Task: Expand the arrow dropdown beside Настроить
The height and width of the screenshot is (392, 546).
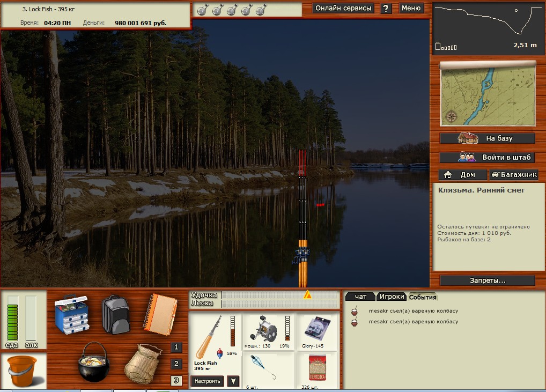Action: coord(233,381)
